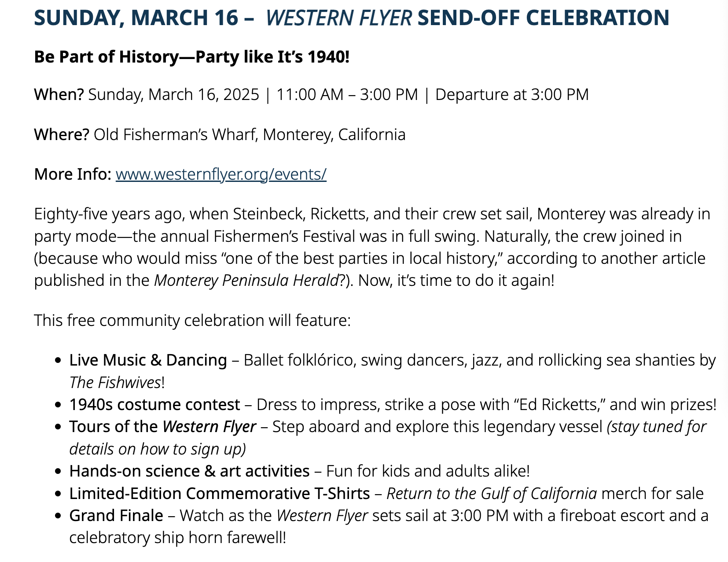The height and width of the screenshot is (562, 728).
Task: Click the 'When?' bold label
Action: click(59, 95)
